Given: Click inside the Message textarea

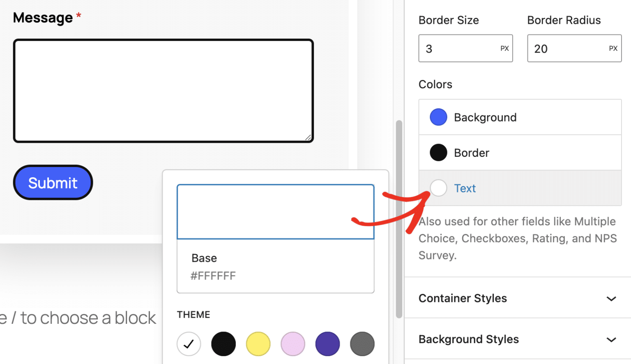Looking at the screenshot, I should 163,91.
